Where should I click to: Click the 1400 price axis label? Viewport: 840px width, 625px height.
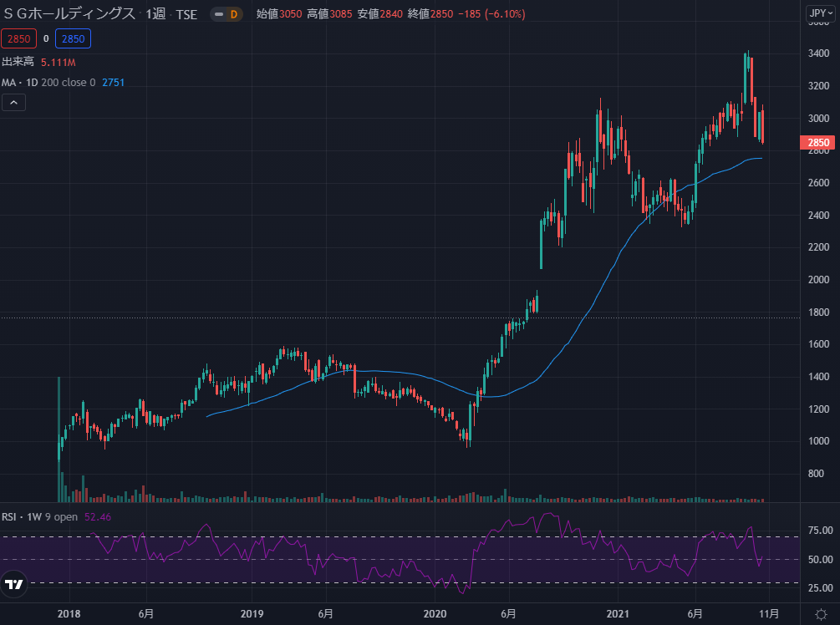818,377
